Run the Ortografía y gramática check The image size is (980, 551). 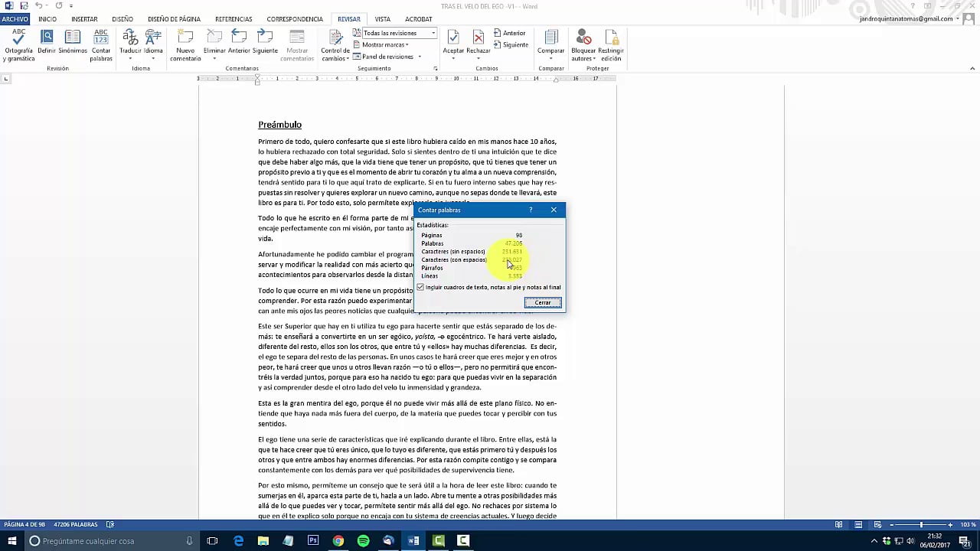click(18, 46)
